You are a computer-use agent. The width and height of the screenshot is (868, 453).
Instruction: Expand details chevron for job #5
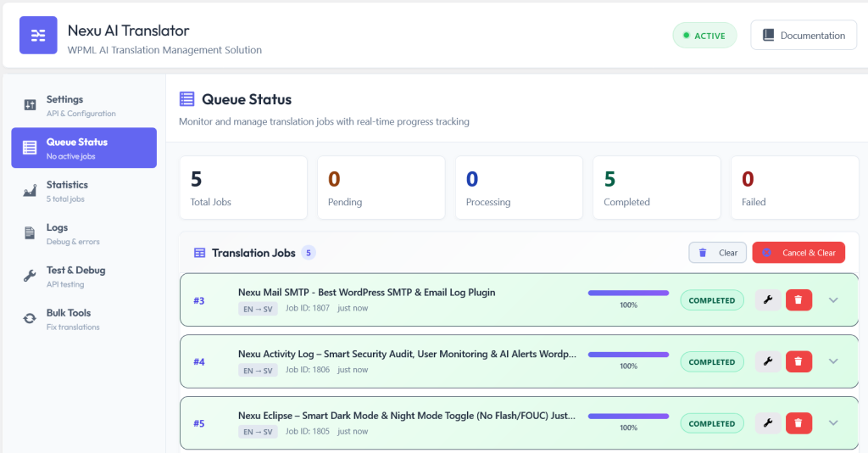pyautogui.click(x=833, y=423)
